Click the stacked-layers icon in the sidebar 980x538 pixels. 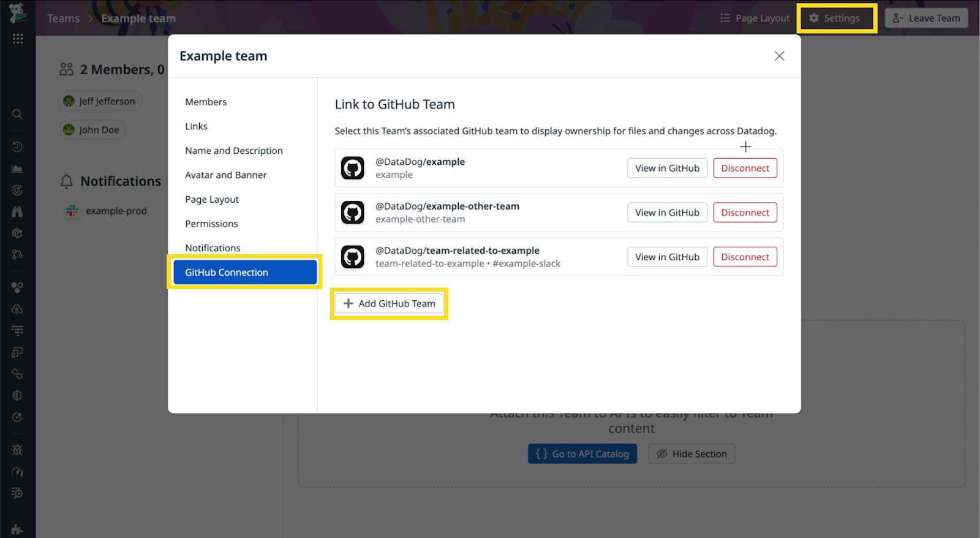[x=17, y=233]
